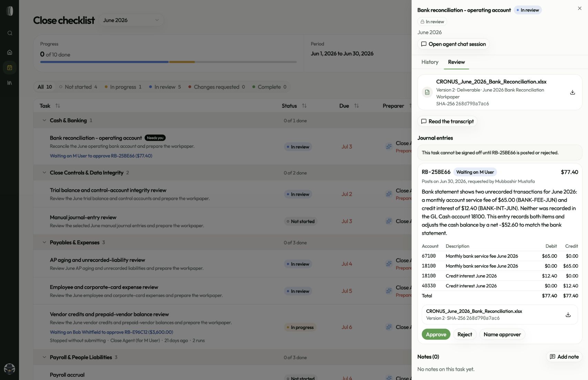Open the library sidebar icon

(x=10, y=83)
